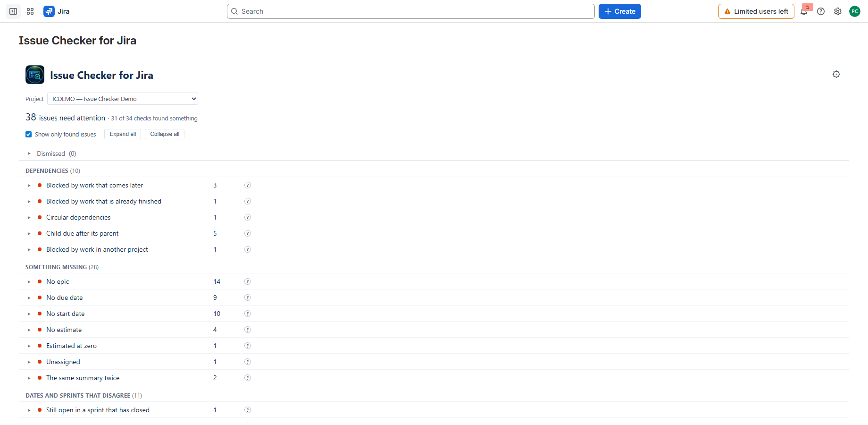The height and width of the screenshot is (425, 868).
Task: Click 'Limited users left' warning button
Action: (x=756, y=11)
